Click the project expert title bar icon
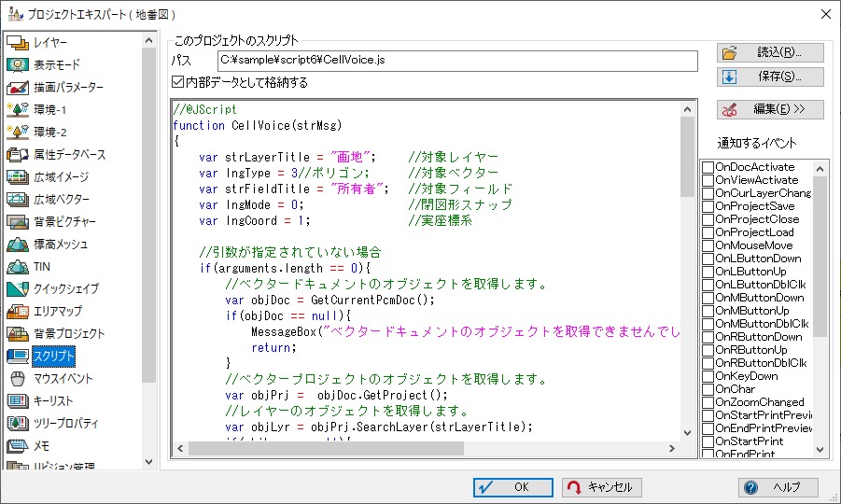This screenshot has height=504, width=841. 16,14
